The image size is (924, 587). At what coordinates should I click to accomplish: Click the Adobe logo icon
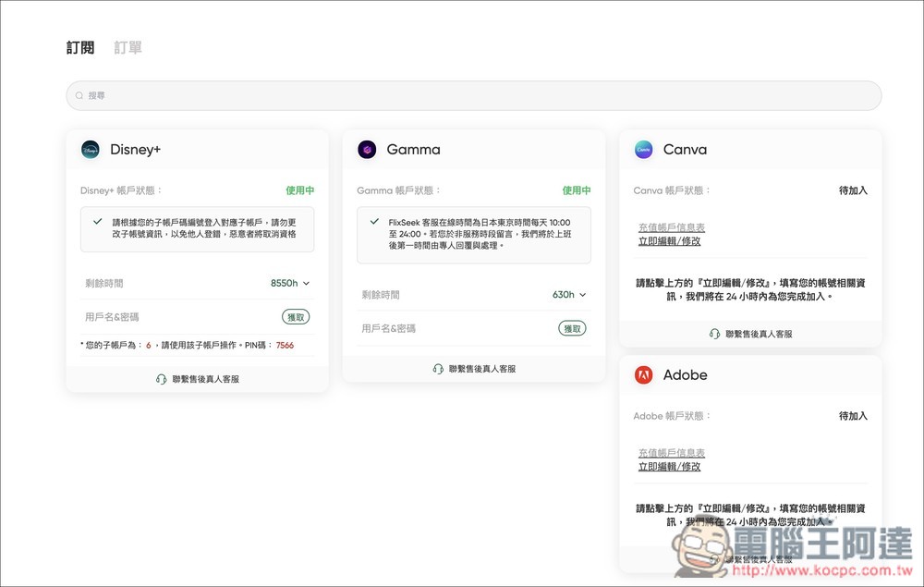[643, 374]
